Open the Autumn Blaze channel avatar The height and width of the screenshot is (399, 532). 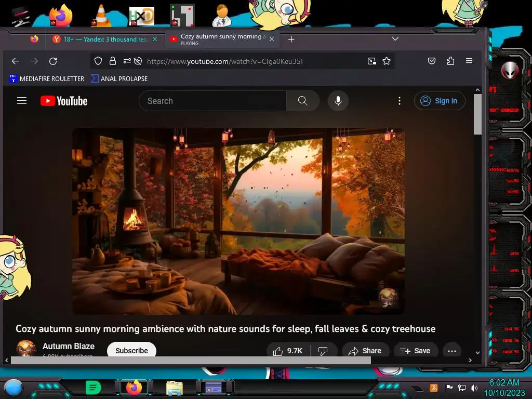[26, 349]
